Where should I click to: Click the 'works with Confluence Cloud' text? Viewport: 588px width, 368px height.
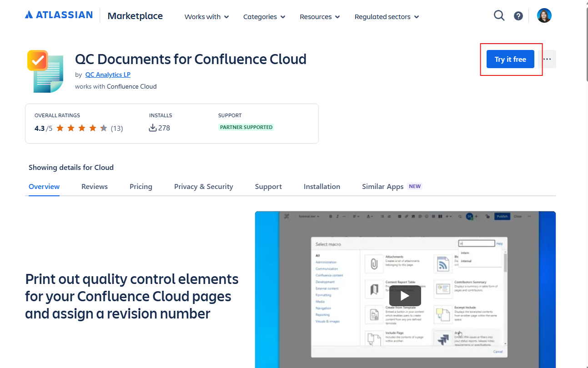click(x=116, y=86)
